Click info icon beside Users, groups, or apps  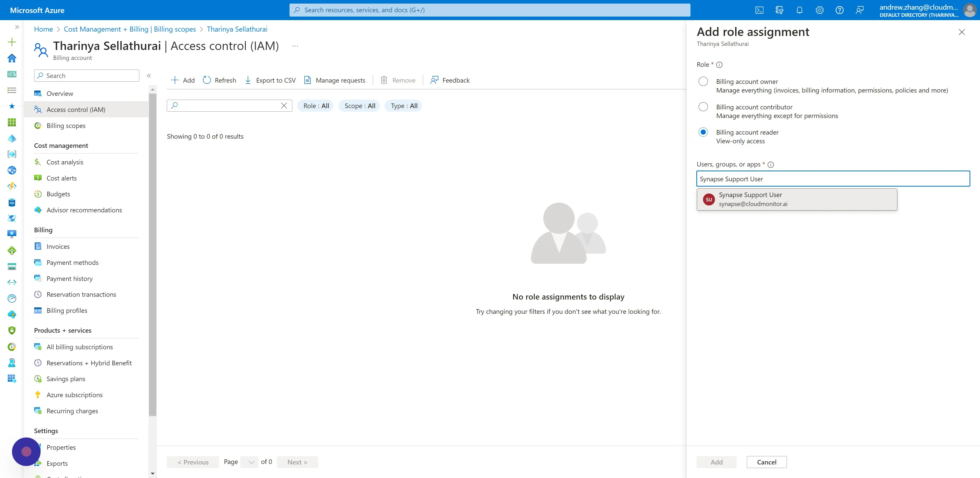pyautogui.click(x=771, y=165)
